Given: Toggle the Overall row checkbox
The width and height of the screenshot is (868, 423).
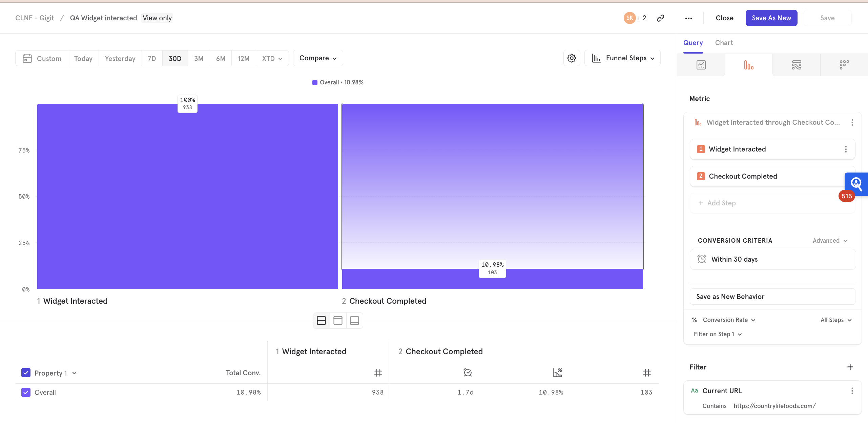Looking at the screenshot, I should pos(26,392).
